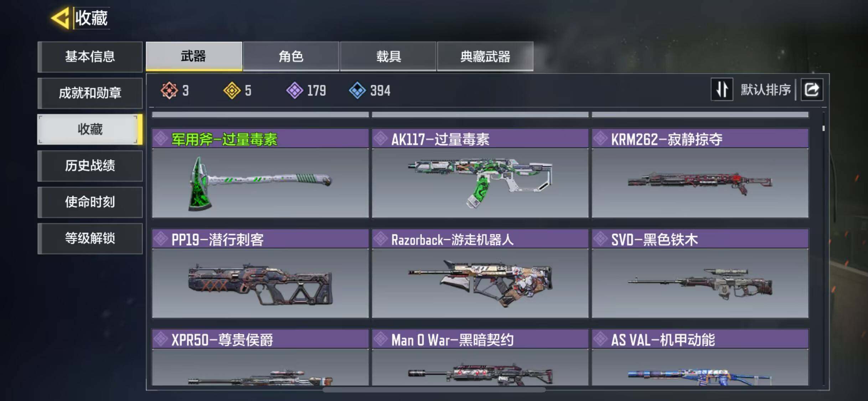Select the red legendary rarity icon
The height and width of the screenshot is (401, 868).
(169, 90)
